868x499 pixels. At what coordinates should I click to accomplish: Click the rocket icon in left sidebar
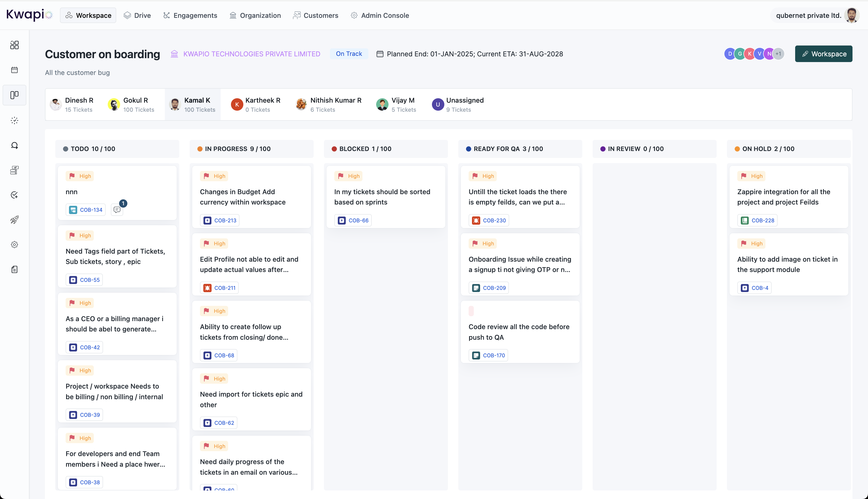click(14, 220)
